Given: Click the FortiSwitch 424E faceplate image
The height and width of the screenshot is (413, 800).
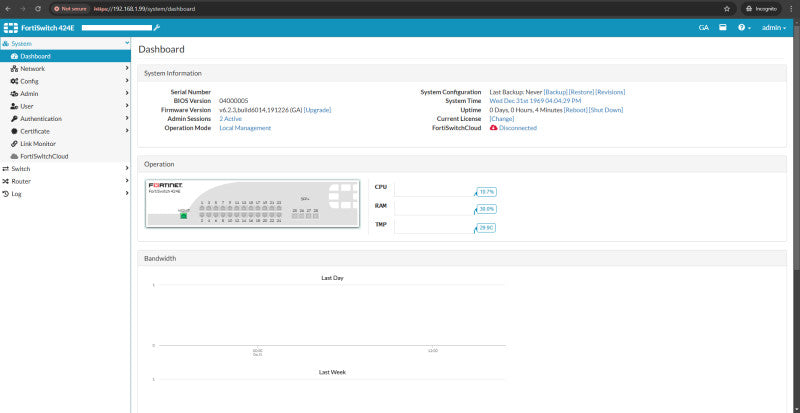Looking at the screenshot, I should click(x=253, y=203).
